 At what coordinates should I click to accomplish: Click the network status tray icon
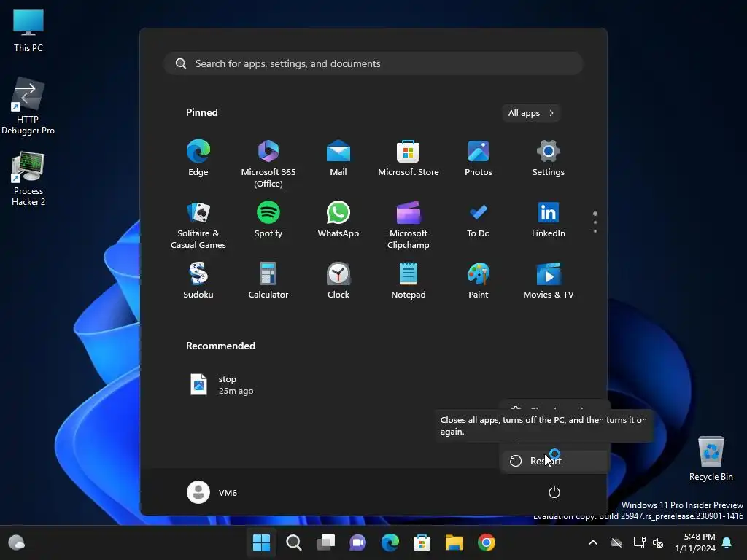click(639, 542)
